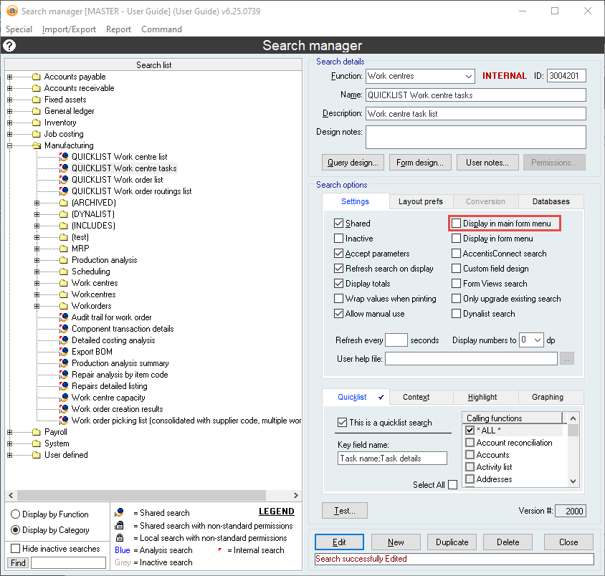The width and height of the screenshot is (605, 576).
Task: Enable the Inactive checkbox
Action: (338, 238)
